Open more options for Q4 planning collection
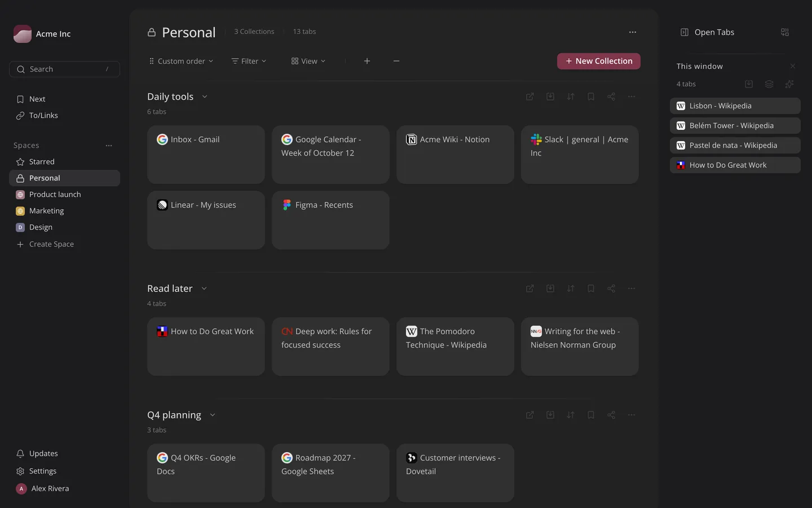Image resolution: width=812 pixels, height=508 pixels. (632, 415)
